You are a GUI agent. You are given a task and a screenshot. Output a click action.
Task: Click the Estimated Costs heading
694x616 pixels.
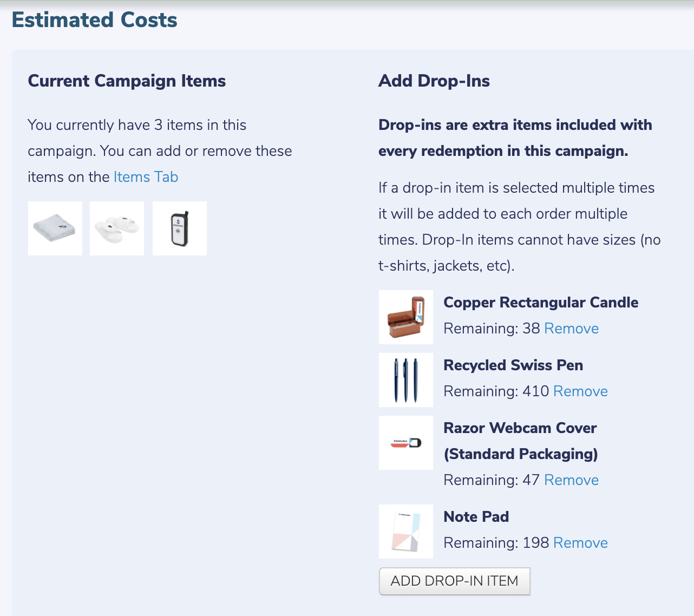click(x=95, y=20)
